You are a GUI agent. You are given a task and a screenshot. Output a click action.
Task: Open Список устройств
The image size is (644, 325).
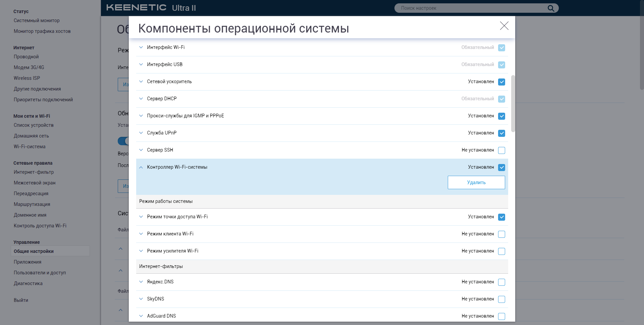(x=34, y=125)
